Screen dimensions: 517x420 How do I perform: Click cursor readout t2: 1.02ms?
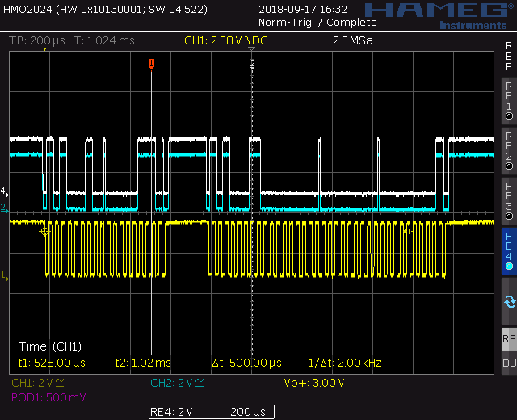[x=143, y=363]
